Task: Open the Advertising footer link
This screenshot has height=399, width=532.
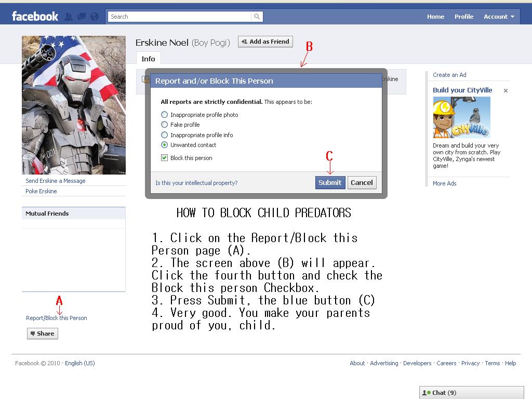Action: (384, 363)
